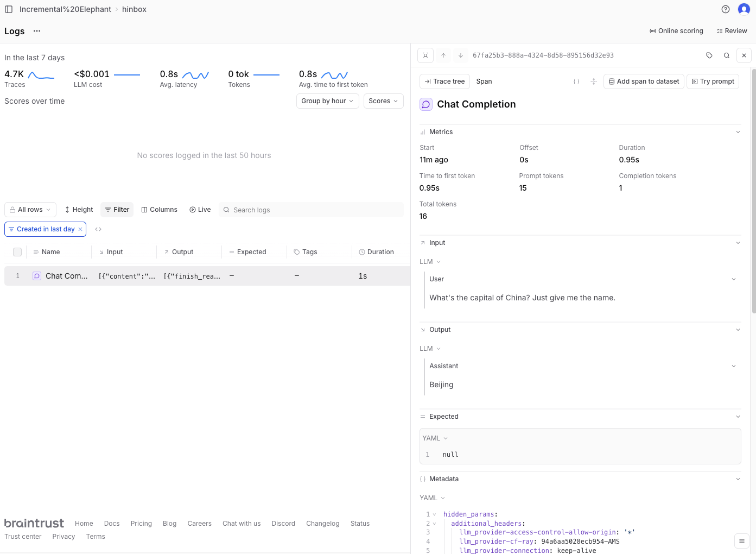Open the Group by hour dropdown

pyautogui.click(x=327, y=101)
